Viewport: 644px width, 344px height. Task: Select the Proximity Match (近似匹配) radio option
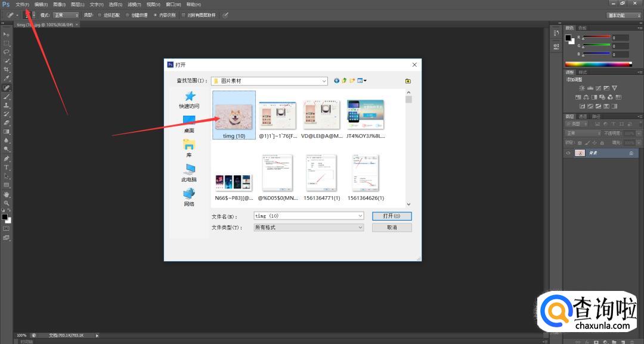click(100, 15)
